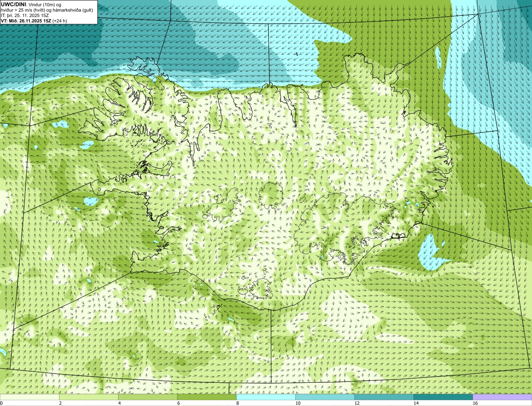Click the "hviður > 25 m/s (hvítt)" description line

(x=47, y=10)
